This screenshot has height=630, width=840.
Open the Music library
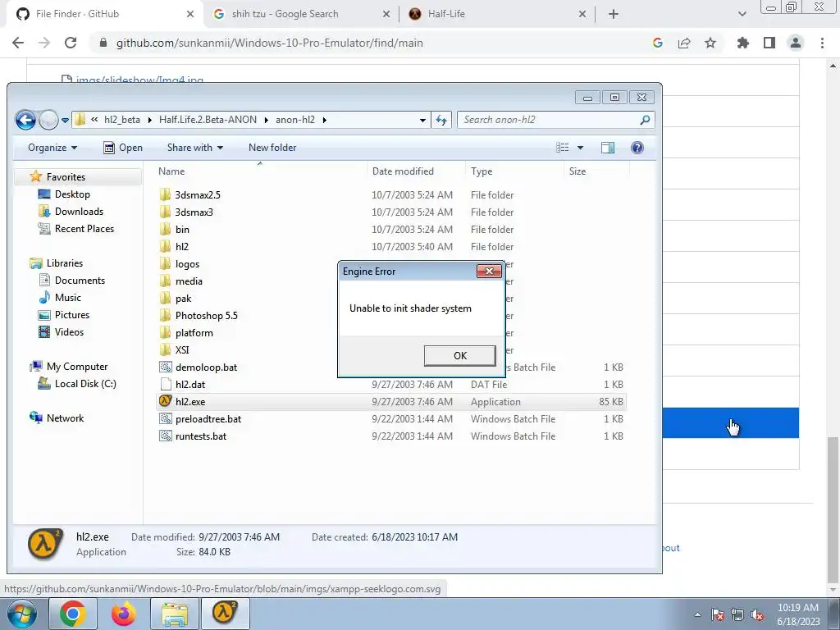point(67,297)
